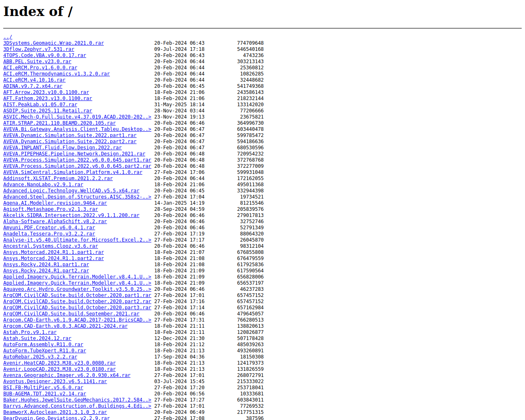Select ASDIP.Suite.2025.11.Retail.rar

[48, 111]
